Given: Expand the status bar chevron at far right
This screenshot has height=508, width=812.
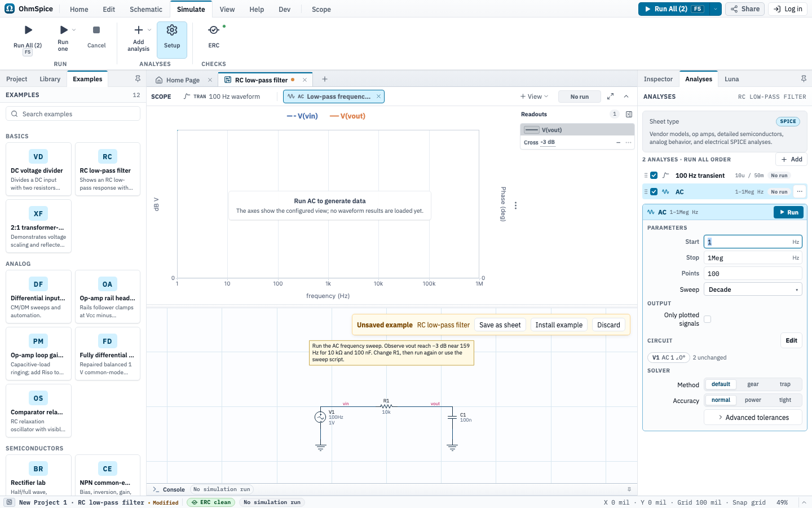Looking at the screenshot, I should 804,502.
